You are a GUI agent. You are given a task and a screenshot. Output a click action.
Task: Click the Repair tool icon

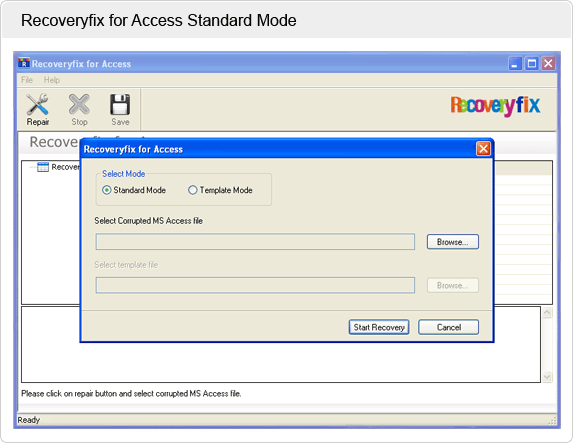37,105
